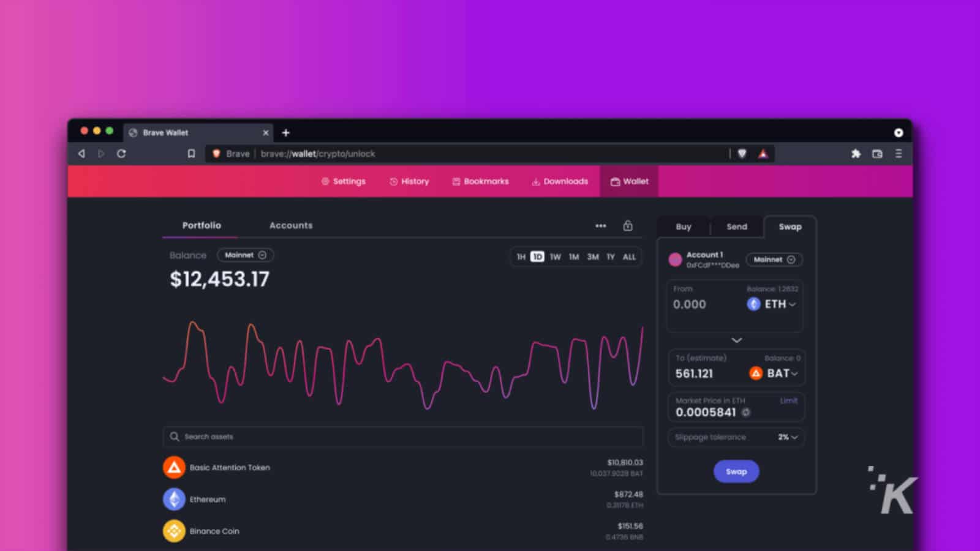Switch to the Portfolio tab
Image resolution: width=980 pixels, height=551 pixels.
(202, 225)
